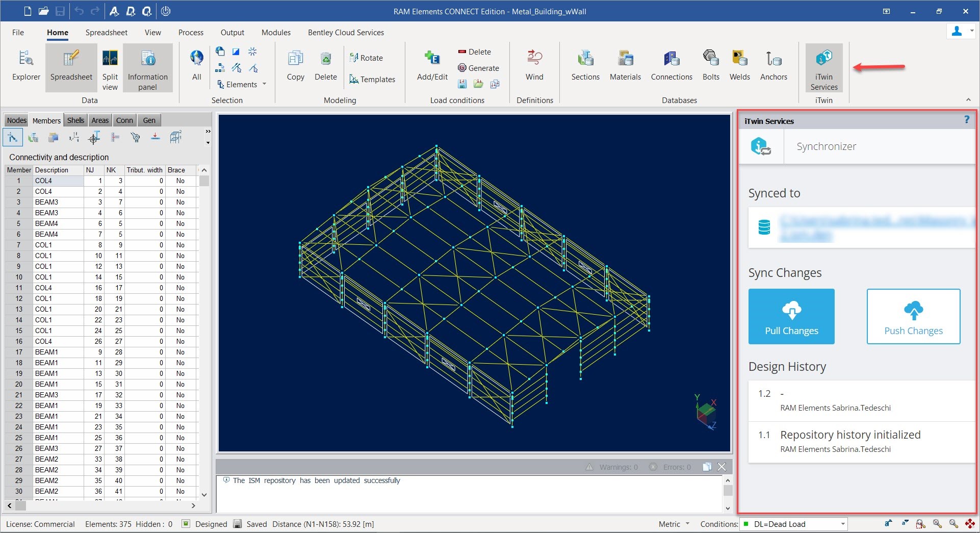The image size is (980, 533).
Task: Click the COL4 description cell of member 1
Action: pyautogui.click(x=58, y=181)
